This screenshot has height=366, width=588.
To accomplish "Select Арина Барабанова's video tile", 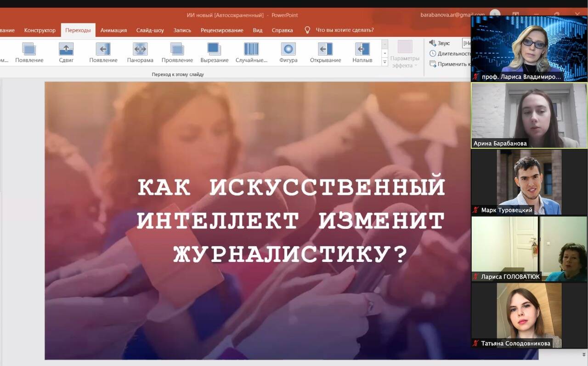I will tap(529, 115).
